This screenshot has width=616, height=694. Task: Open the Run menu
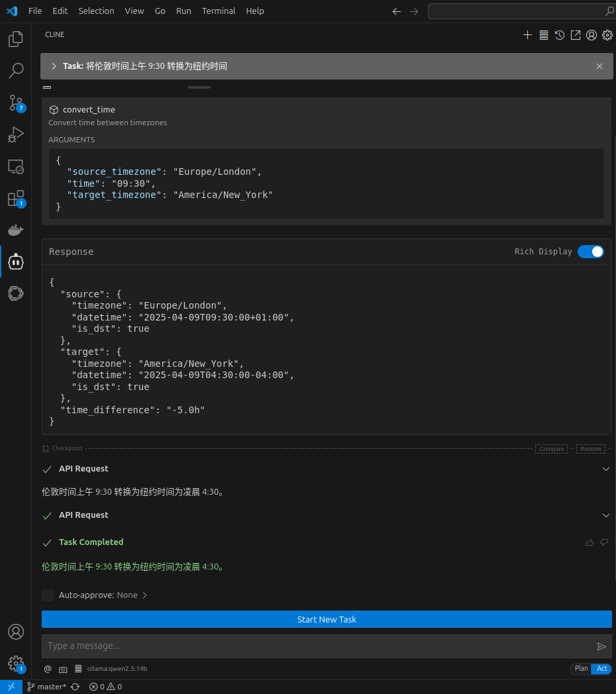pyautogui.click(x=183, y=11)
